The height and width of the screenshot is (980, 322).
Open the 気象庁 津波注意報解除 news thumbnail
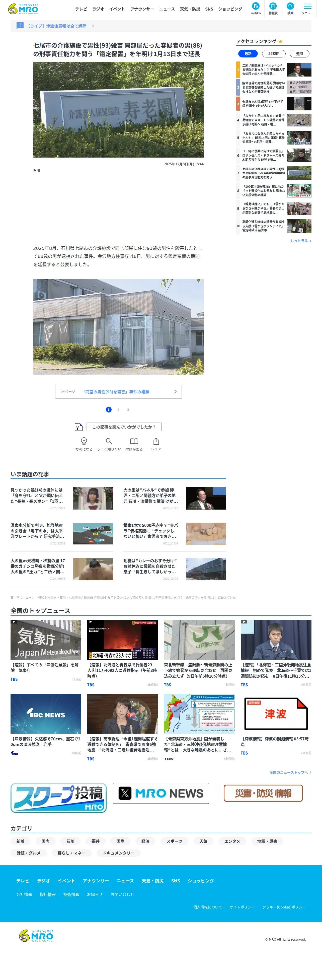(46, 640)
